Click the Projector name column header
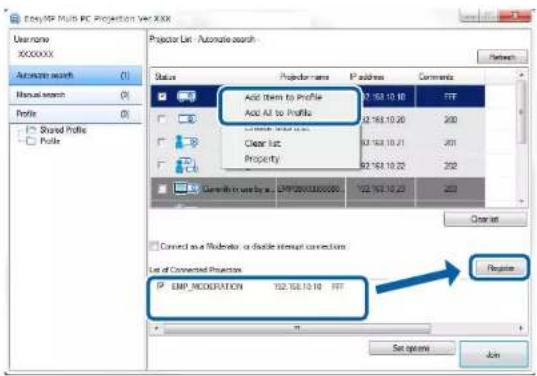537x376 pixels. click(x=304, y=77)
